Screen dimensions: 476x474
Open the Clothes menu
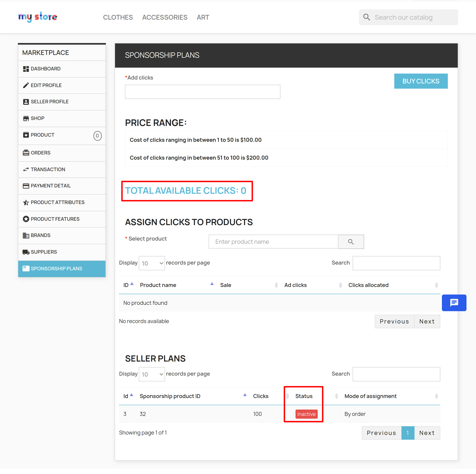tap(118, 17)
